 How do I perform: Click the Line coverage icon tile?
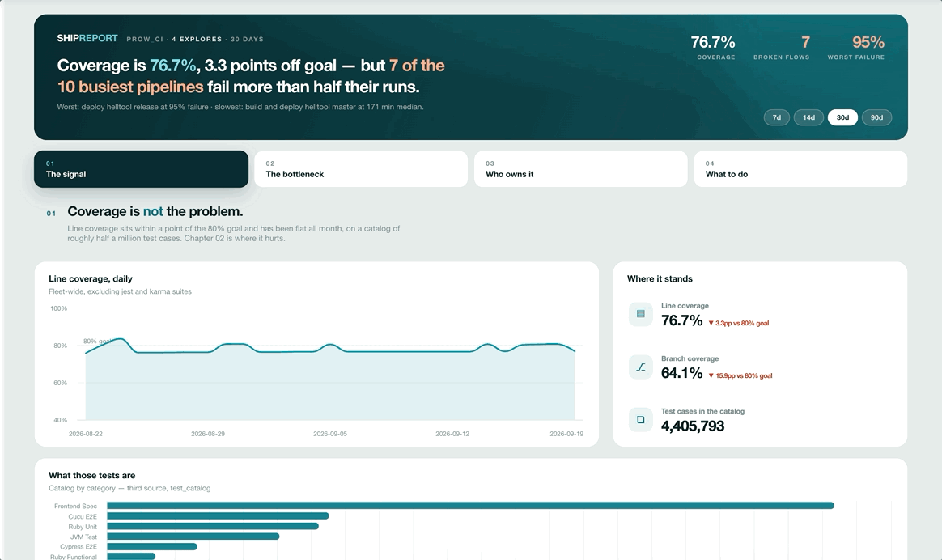(x=640, y=314)
